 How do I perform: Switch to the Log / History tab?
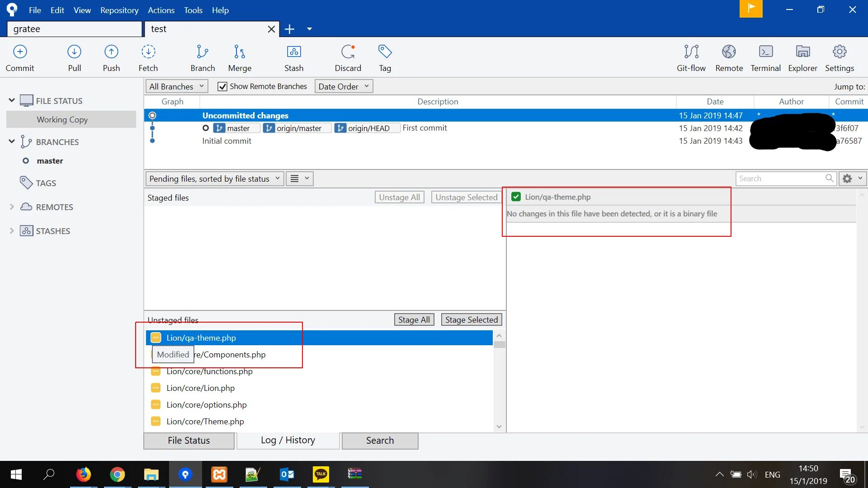tap(288, 440)
